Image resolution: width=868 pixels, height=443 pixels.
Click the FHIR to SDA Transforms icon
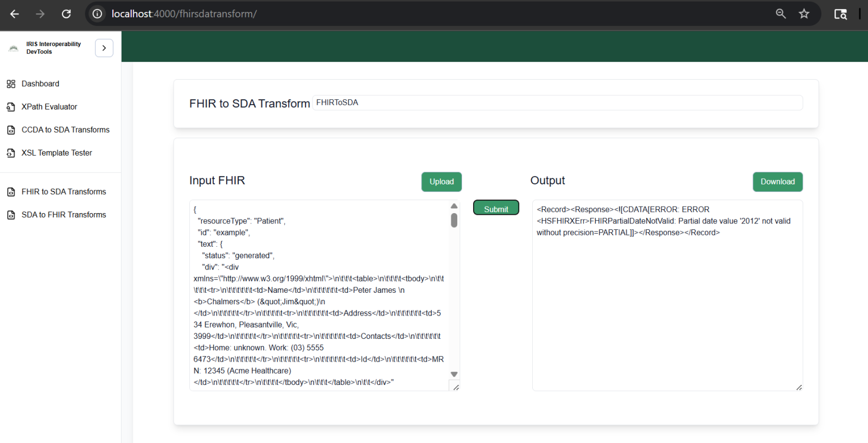[x=11, y=192]
